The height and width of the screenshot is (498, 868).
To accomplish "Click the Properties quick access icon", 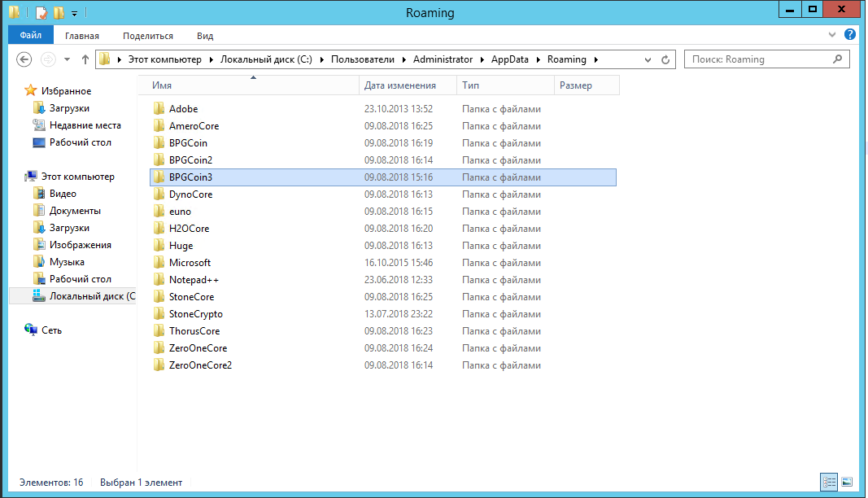I will click(x=41, y=12).
